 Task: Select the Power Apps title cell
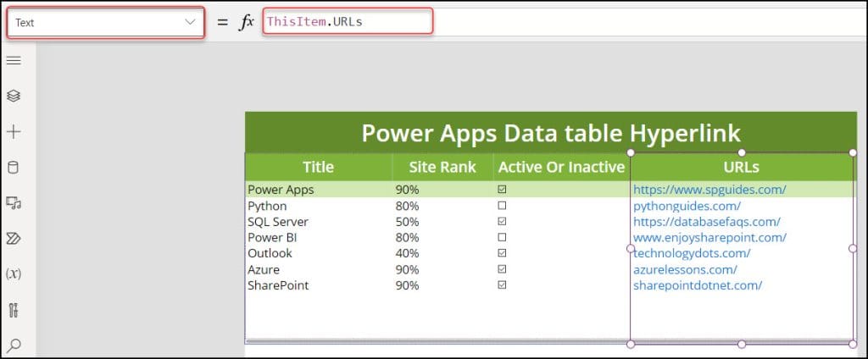pyautogui.click(x=281, y=189)
